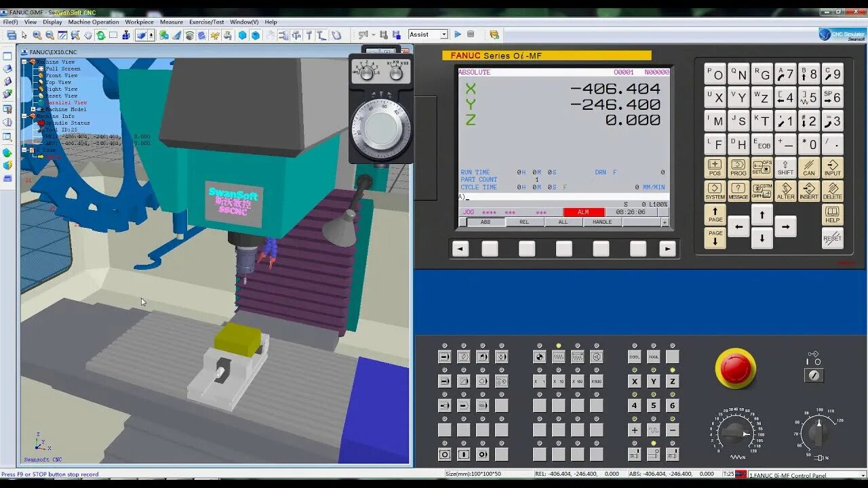Open the Exercise/Test menu
This screenshot has height=488, width=868.
tap(207, 22)
